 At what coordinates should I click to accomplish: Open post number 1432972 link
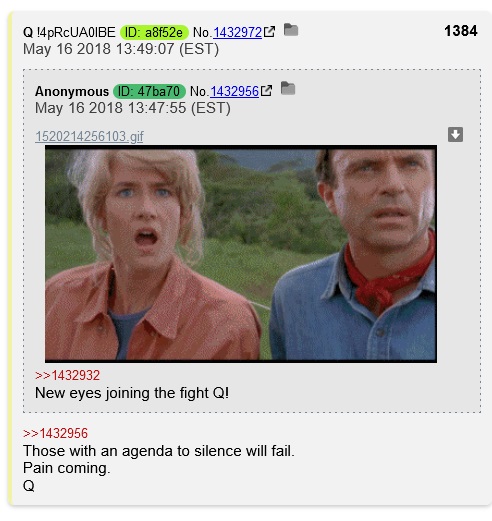(237, 33)
